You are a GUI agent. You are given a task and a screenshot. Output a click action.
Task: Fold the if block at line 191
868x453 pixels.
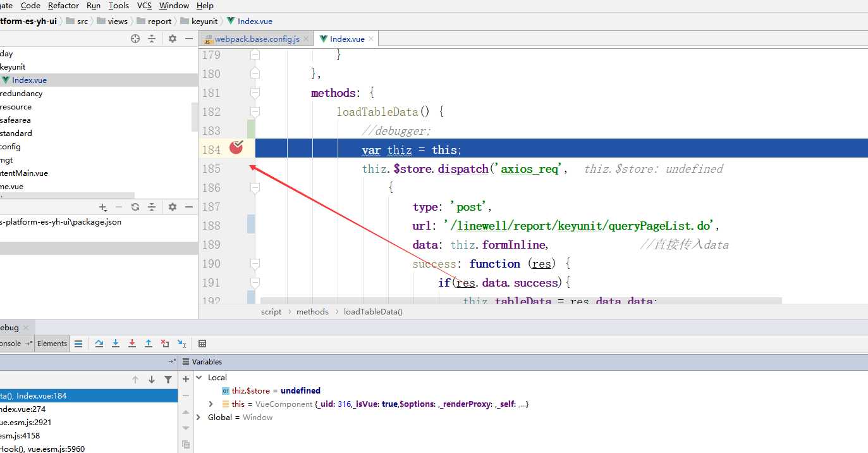tap(255, 283)
